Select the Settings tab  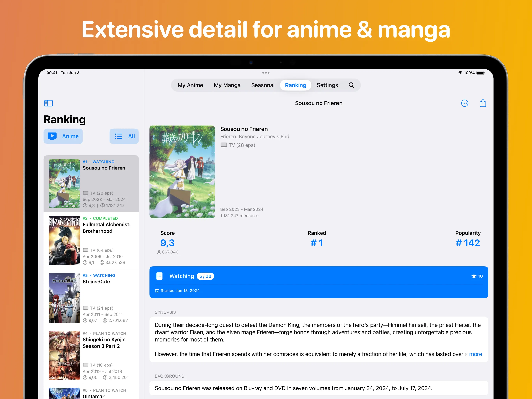(x=327, y=85)
